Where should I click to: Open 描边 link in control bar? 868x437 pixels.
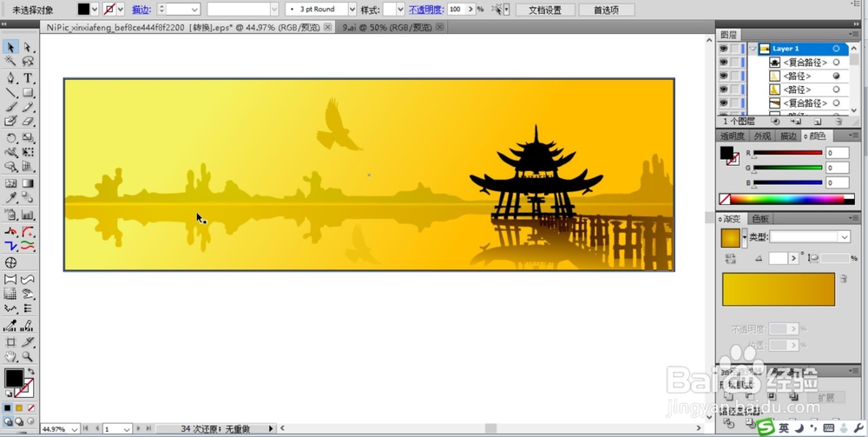click(x=141, y=10)
